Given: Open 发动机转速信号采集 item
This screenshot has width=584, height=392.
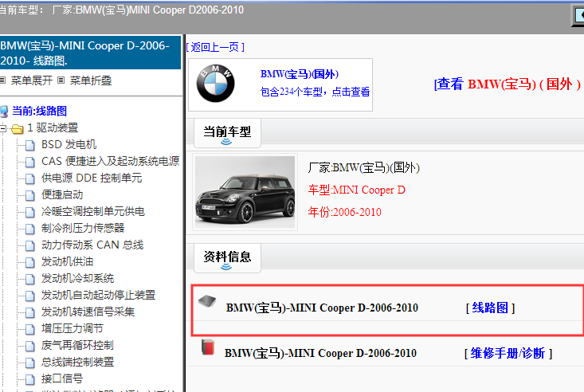Looking at the screenshot, I should coord(88,312).
